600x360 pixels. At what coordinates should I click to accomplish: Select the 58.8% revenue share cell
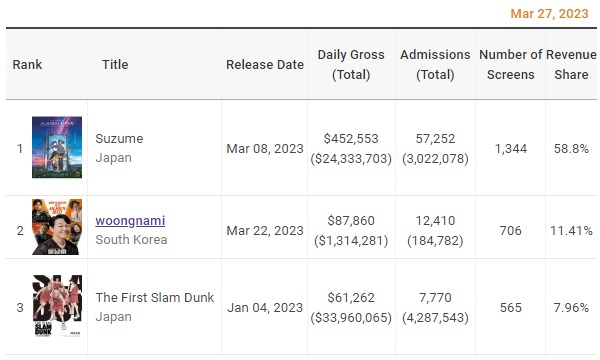(x=571, y=148)
